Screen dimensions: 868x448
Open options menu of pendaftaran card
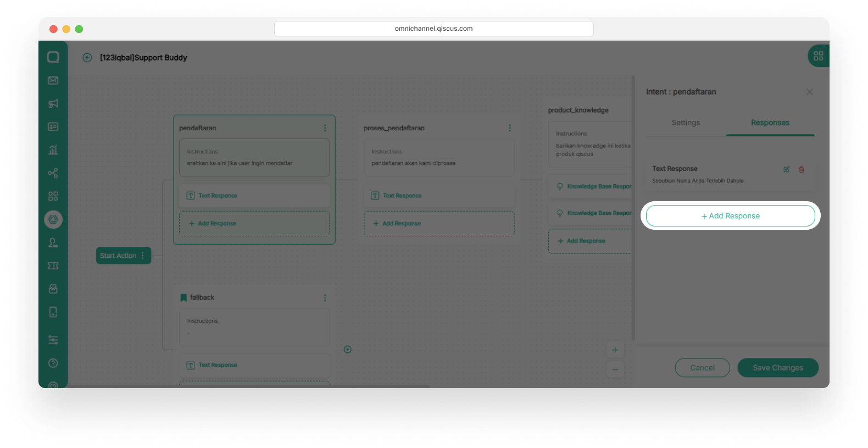pos(325,128)
